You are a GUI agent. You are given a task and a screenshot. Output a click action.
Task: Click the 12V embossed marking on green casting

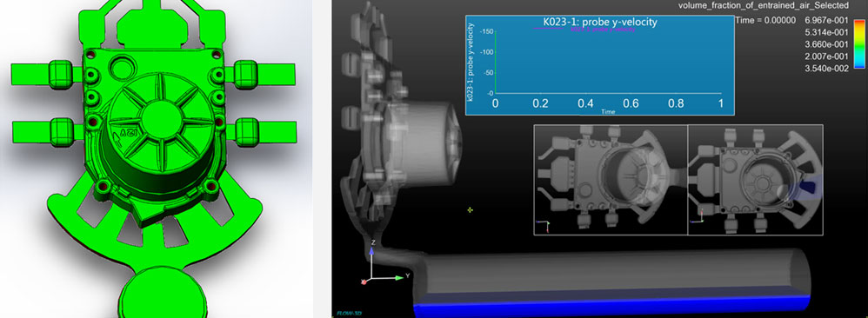click(128, 133)
